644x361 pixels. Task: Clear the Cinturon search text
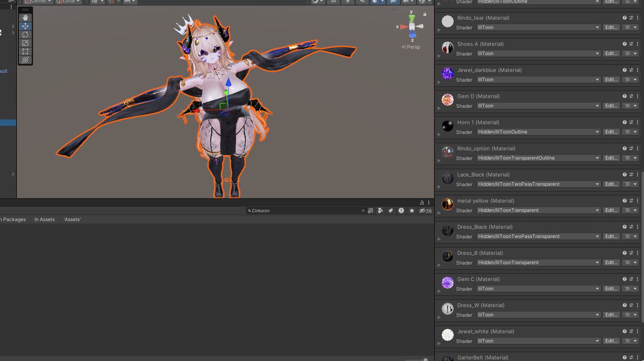(x=363, y=211)
